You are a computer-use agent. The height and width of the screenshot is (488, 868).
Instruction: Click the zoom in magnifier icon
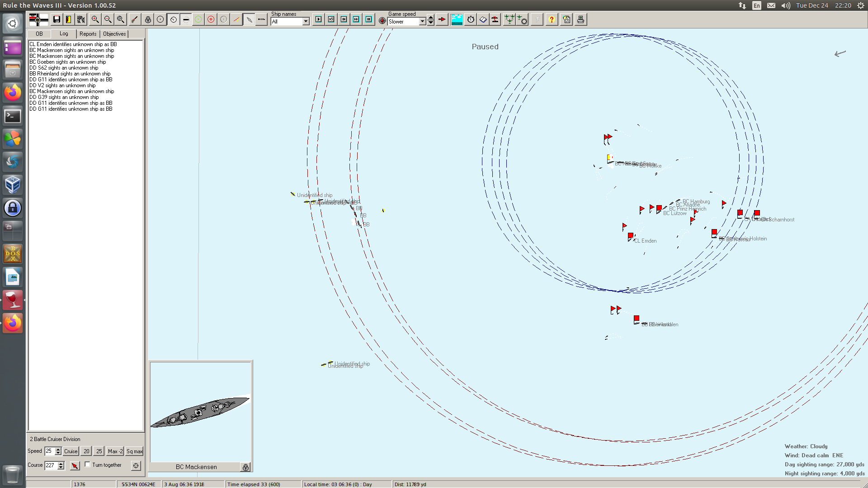pos(95,19)
